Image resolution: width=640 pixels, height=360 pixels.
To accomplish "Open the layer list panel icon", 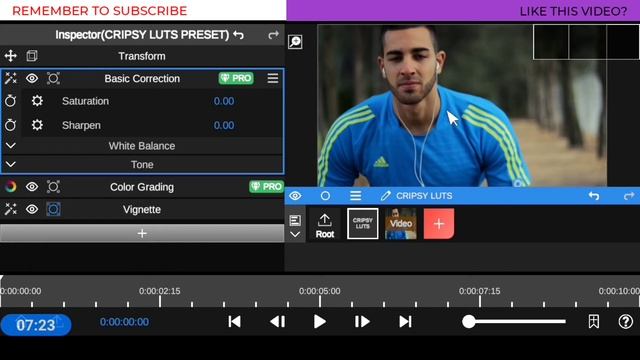I will click(x=295, y=220).
